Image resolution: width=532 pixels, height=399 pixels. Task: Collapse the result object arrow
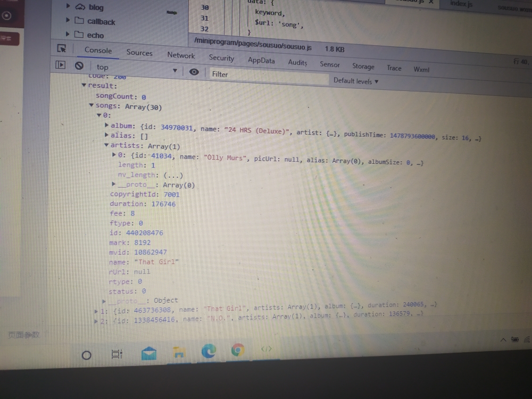(x=84, y=85)
